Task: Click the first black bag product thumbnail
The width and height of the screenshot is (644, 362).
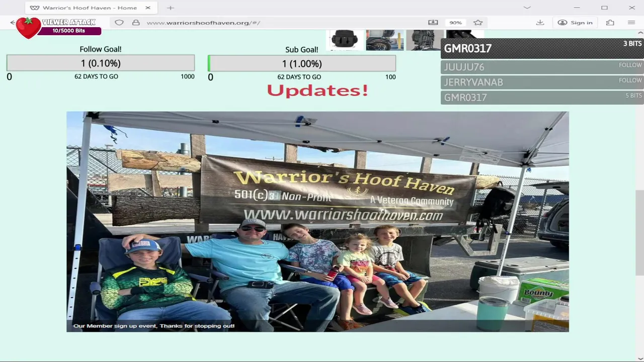Action: point(345,40)
